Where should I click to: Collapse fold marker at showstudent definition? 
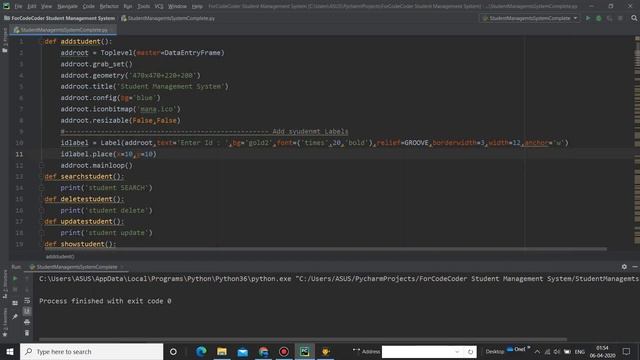click(x=41, y=244)
